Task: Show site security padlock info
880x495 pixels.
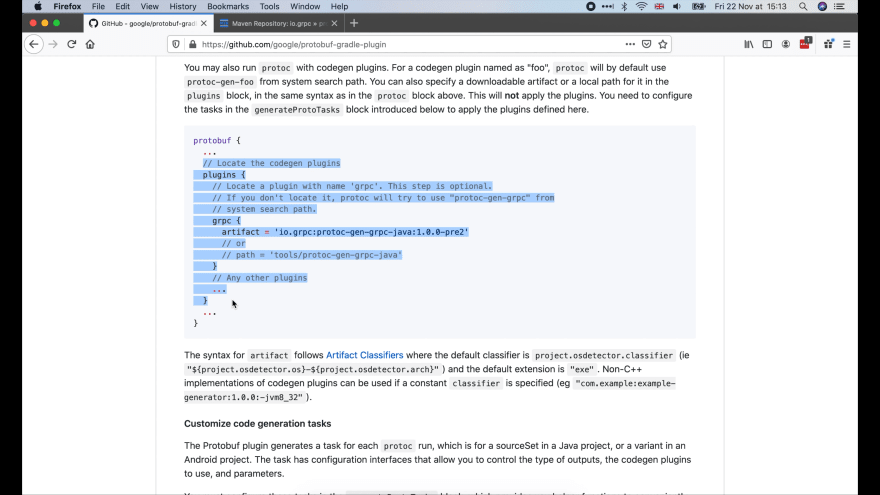Action: pyautogui.click(x=192, y=44)
